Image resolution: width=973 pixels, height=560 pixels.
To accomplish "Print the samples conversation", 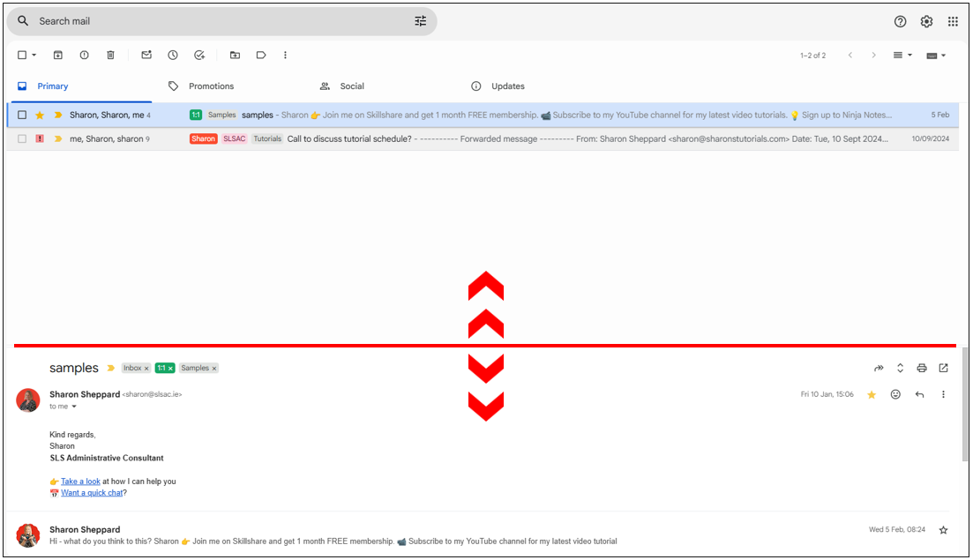I will click(922, 368).
